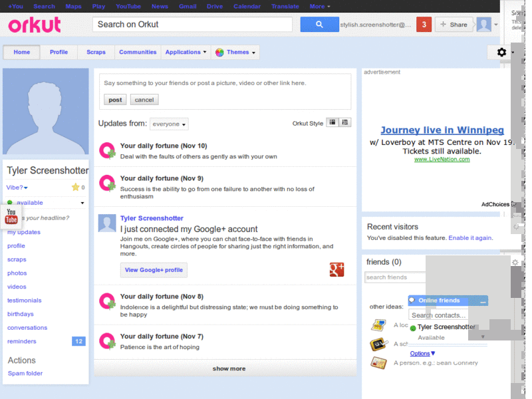Open the my updates sidebar link

[x=24, y=232]
